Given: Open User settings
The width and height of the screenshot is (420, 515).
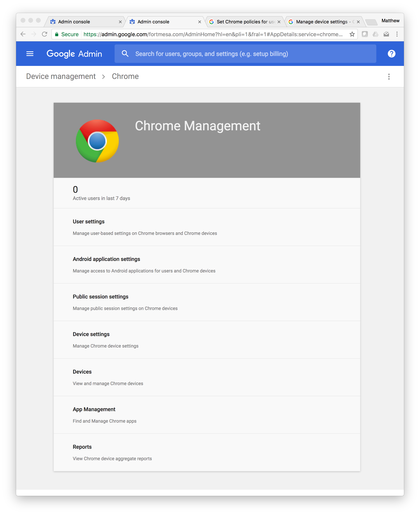Looking at the screenshot, I should point(207,227).
